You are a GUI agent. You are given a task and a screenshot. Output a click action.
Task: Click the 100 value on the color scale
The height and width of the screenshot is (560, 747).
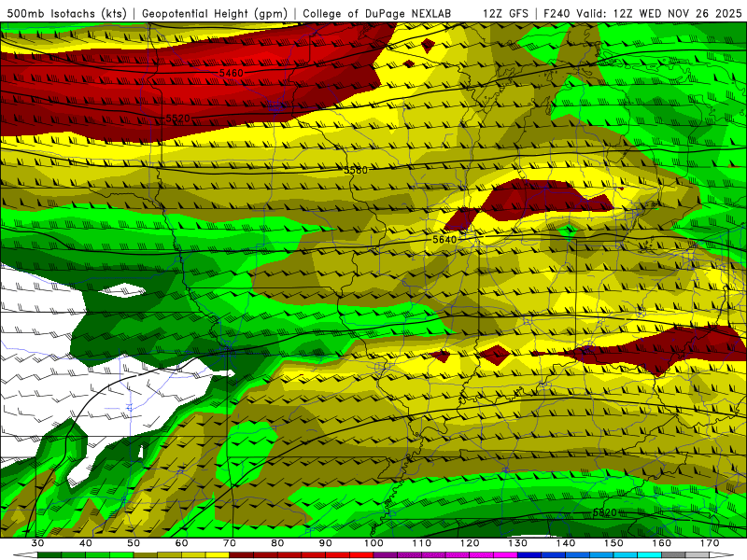373,543
